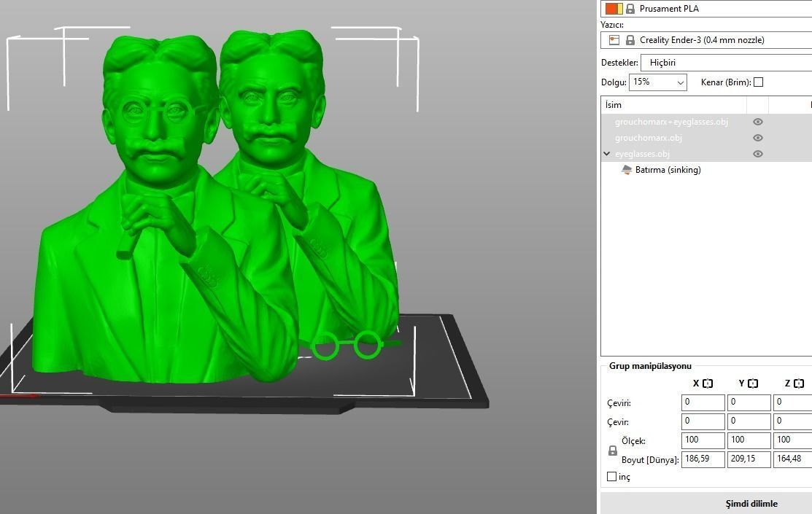
Task: Toggle visibility of grouchomarx+eyeglasses.obj
Action: click(757, 122)
